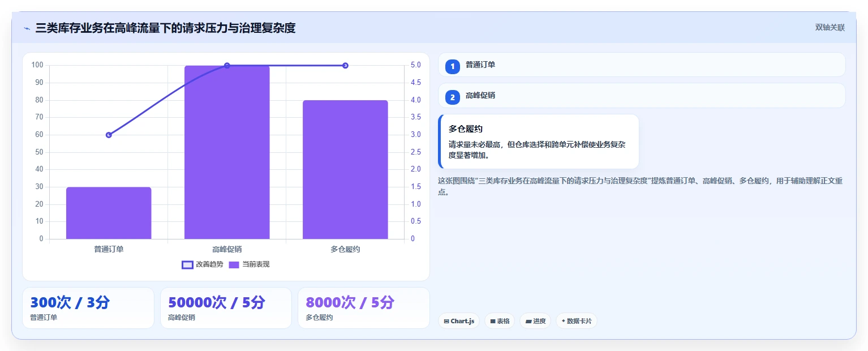The image size is (868, 351).
Task: Select step number 1 badge 普通订单
Action: tap(453, 67)
